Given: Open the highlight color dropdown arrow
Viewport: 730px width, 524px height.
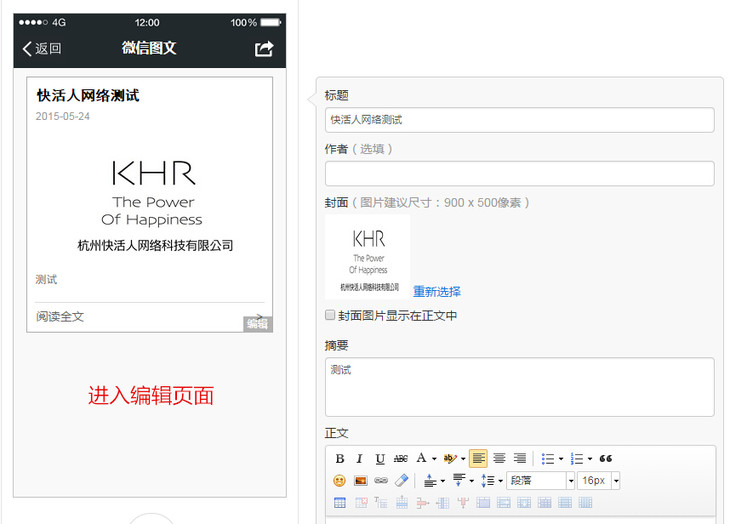Looking at the screenshot, I should pos(463,459).
